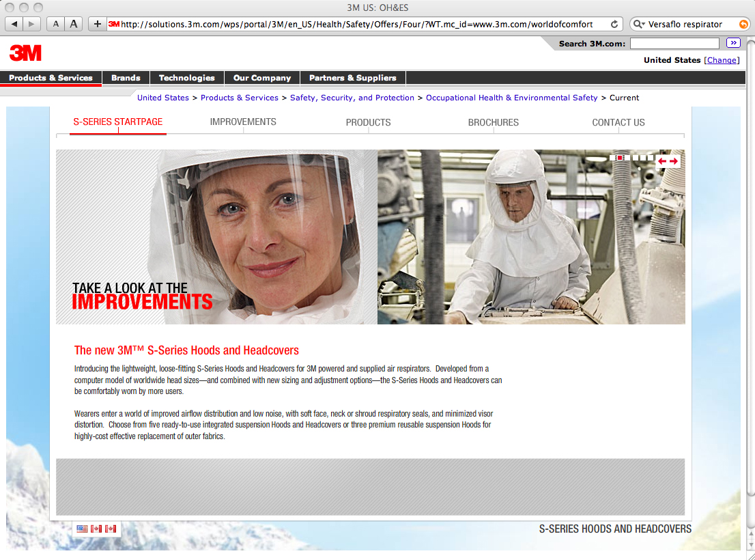Switch to the CONTACT US tab

coord(618,123)
